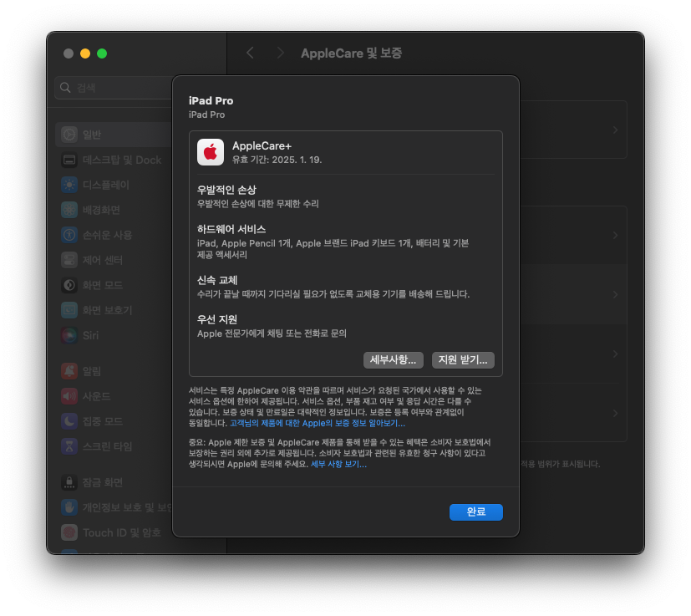Viewport: 691px width, 616px height.
Task: Click the bold iPad Pro dialog title
Action: coord(211,100)
